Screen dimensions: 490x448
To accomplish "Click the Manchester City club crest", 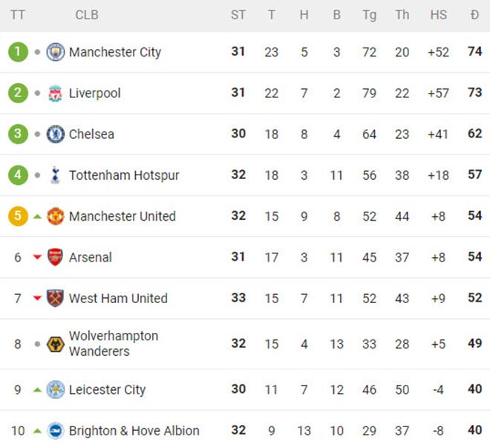I will tap(56, 52).
